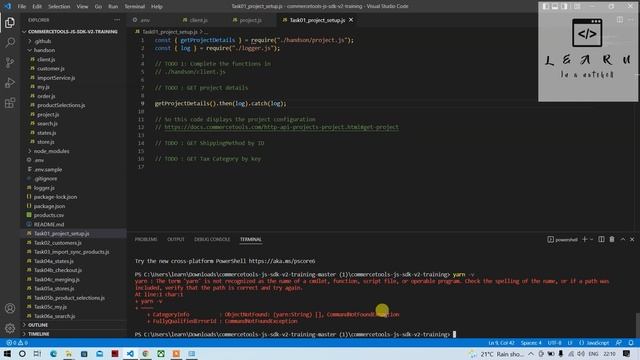This screenshot has height=360, width=640.
Task: Kill the terminal with the trash icon
Action: [x=612, y=239]
